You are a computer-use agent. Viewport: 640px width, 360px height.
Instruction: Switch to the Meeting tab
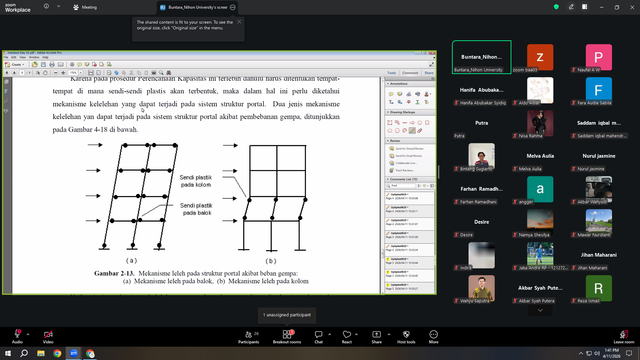pyautogui.click(x=85, y=7)
